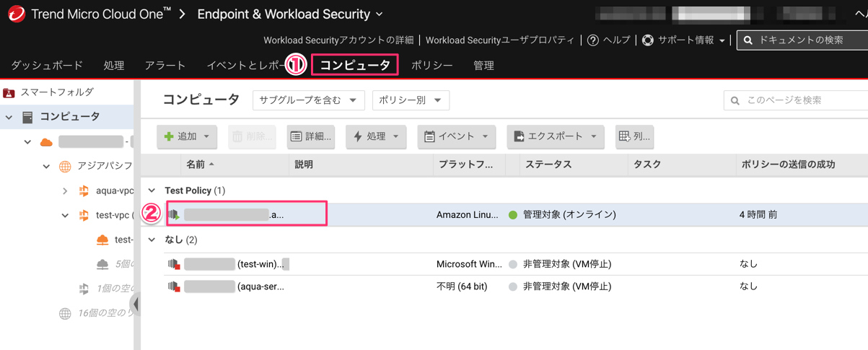Click the (aqua-ser... computer row icon
Image resolution: width=868 pixels, height=350 pixels.
tap(174, 286)
